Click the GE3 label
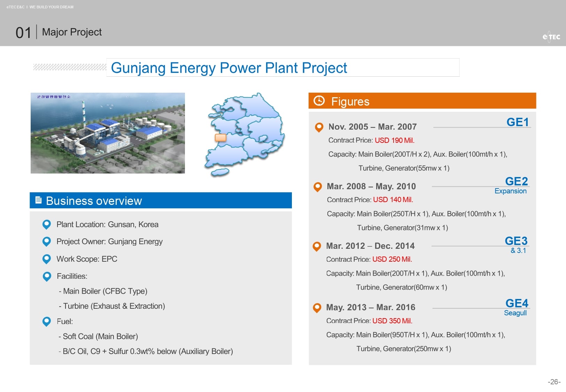Screen dimensions: 566x392 tap(516, 241)
